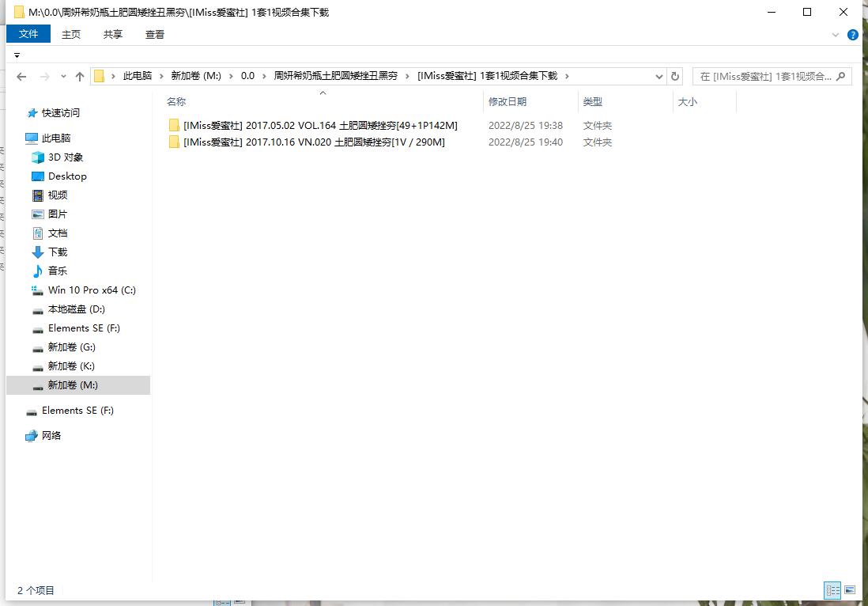Viewport: 868px width, 606px height.
Task: Select 此电脑 in the navigation pane
Action: click(x=56, y=138)
